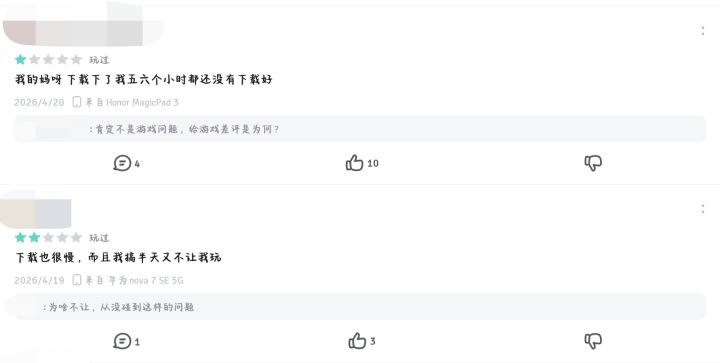
Task: Open the more options menu for first review
Action: pos(703,31)
